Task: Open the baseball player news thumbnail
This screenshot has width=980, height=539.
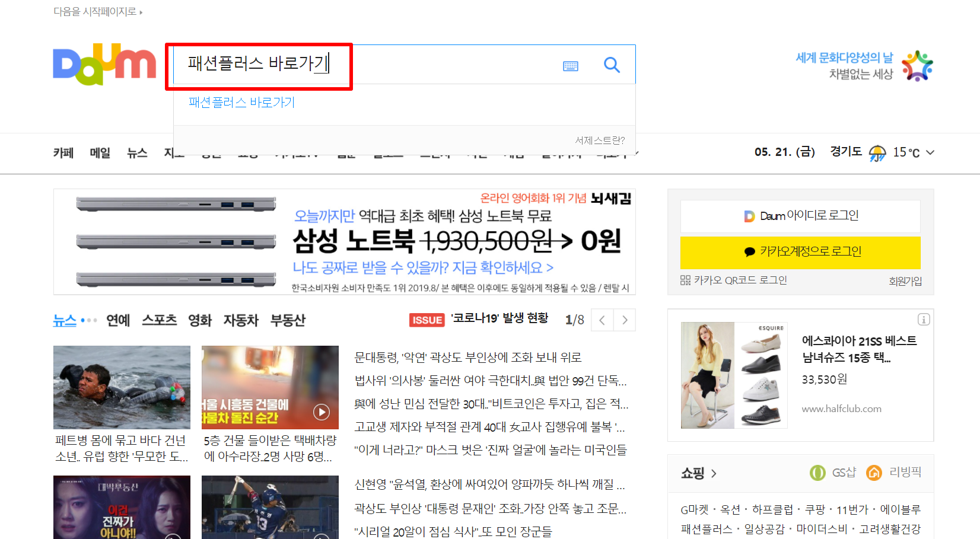Action: pos(270,507)
